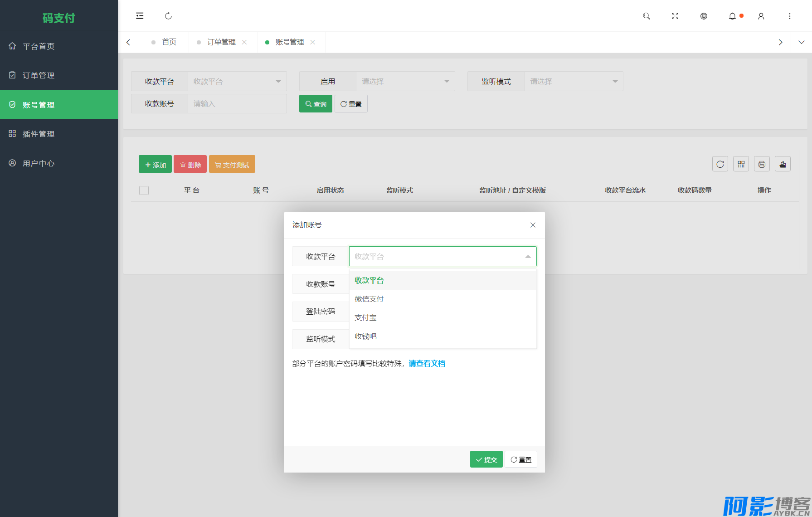Image resolution: width=812 pixels, height=517 pixels.
Task: Open 订单管理 in sidebar
Action: click(59, 75)
